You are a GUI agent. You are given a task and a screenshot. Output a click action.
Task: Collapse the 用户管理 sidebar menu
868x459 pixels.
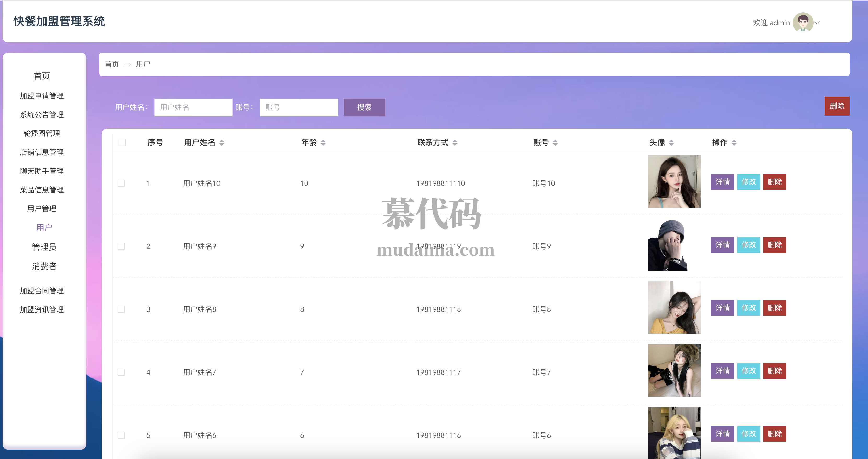click(42, 209)
